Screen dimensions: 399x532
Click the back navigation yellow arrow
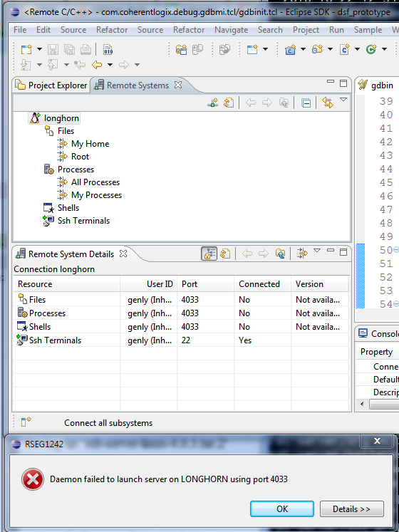coord(97,65)
